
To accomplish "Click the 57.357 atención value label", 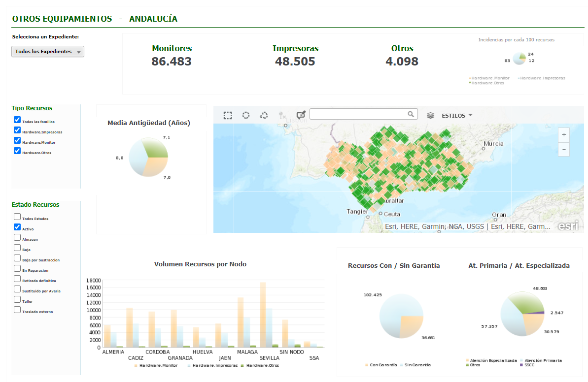I will 489,326.
